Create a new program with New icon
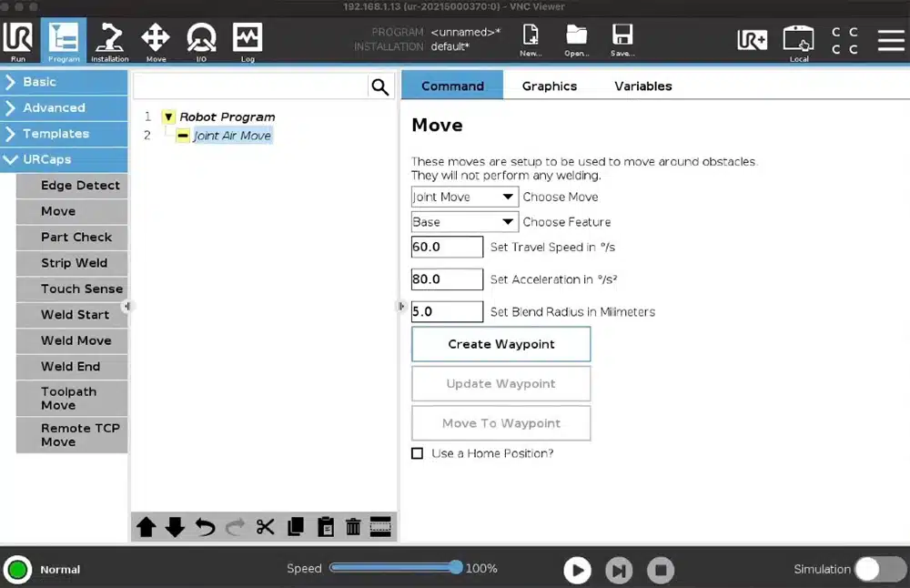Image resolution: width=910 pixels, height=588 pixels. [x=531, y=40]
